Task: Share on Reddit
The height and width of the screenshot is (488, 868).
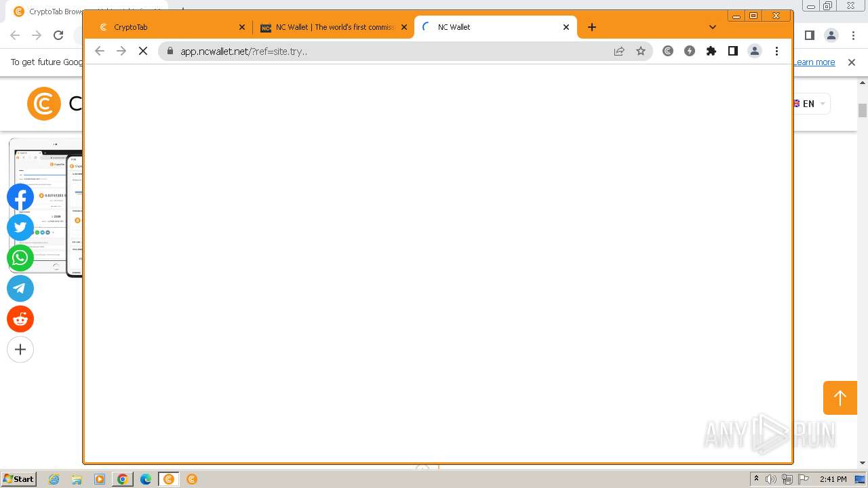Action: tap(20, 319)
